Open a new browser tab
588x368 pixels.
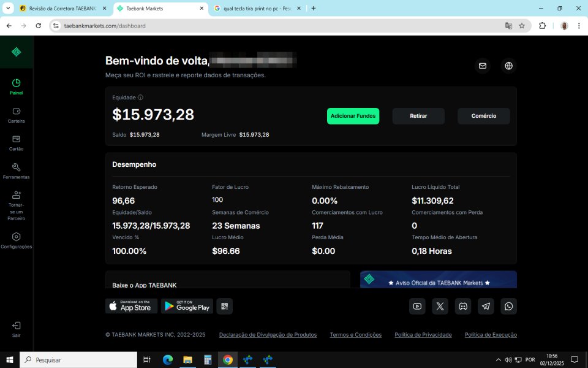tap(314, 8)
